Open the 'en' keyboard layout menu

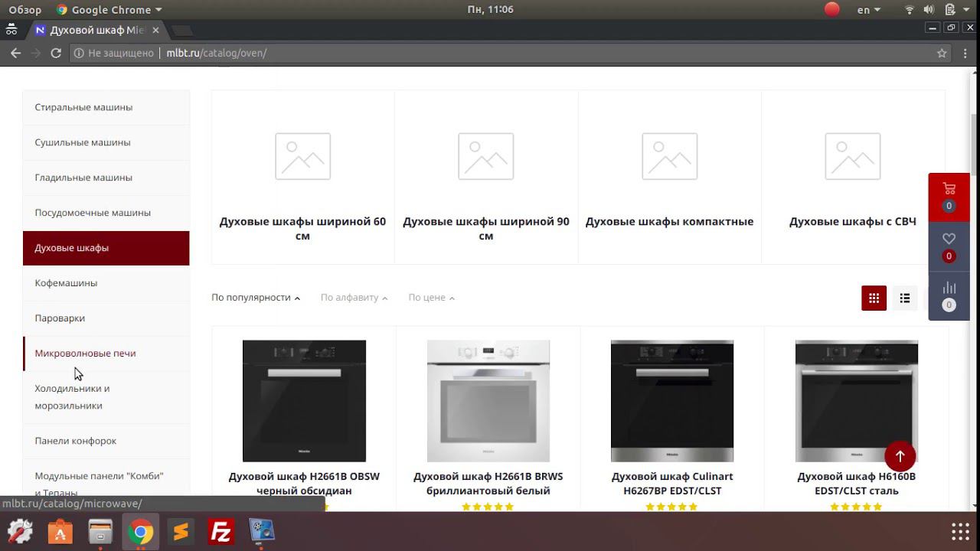(x=868, y=10)
